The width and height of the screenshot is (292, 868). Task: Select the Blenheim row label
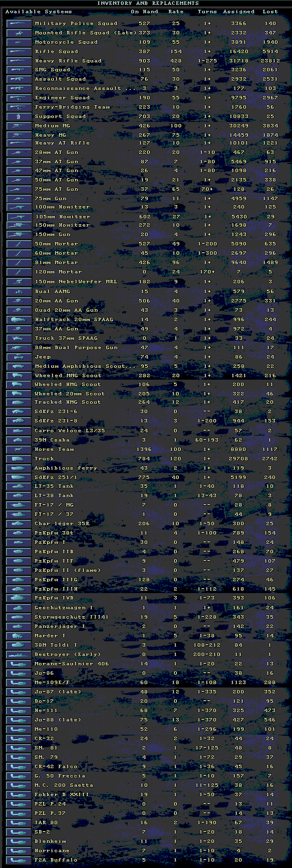pos(50,841)
